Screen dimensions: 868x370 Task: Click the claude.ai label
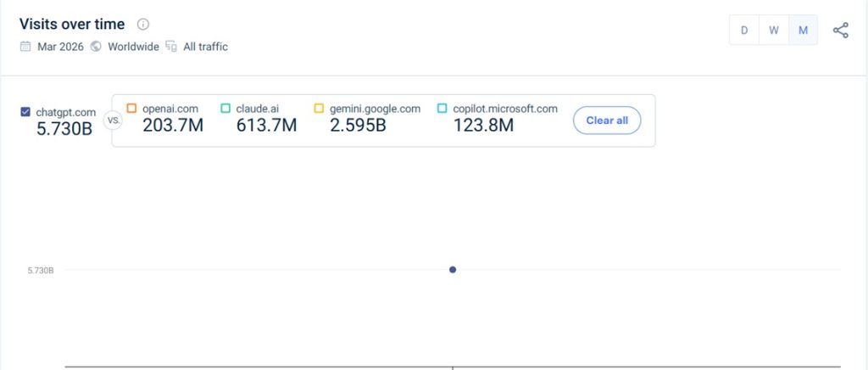(258, 109)
